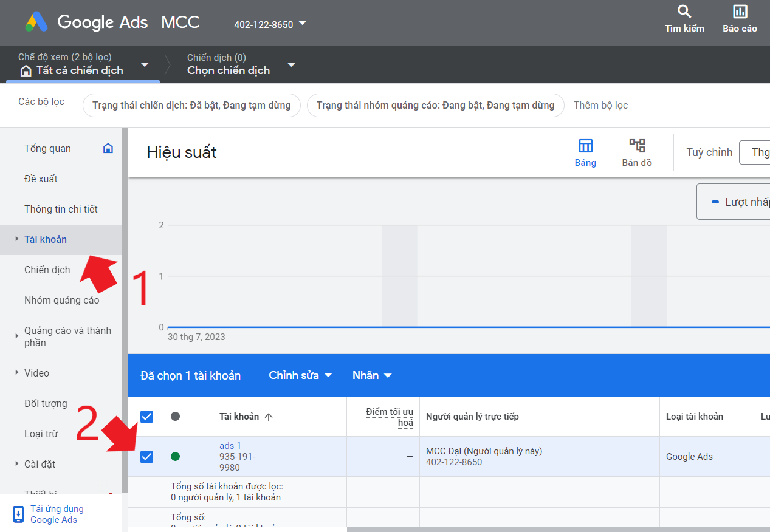770x532 pixels.
Task: Uncheck the ads 1 account row checkbox
Action: pos(146,457)
